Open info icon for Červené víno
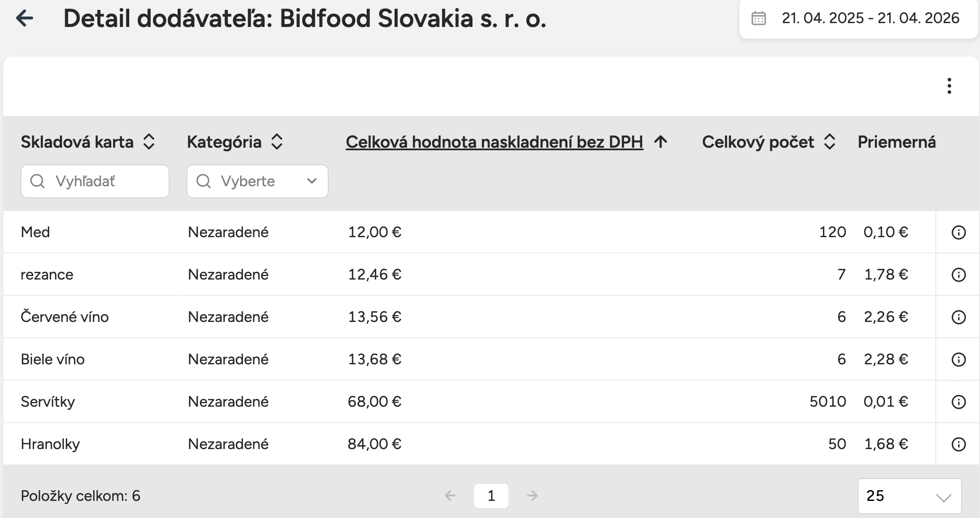This screenshot has height=518, width=980. click(958, 317)
